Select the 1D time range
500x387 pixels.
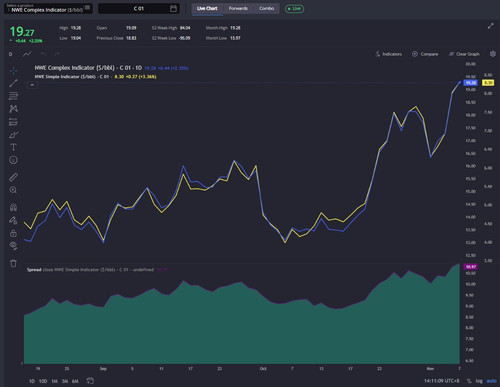(32, 381)
